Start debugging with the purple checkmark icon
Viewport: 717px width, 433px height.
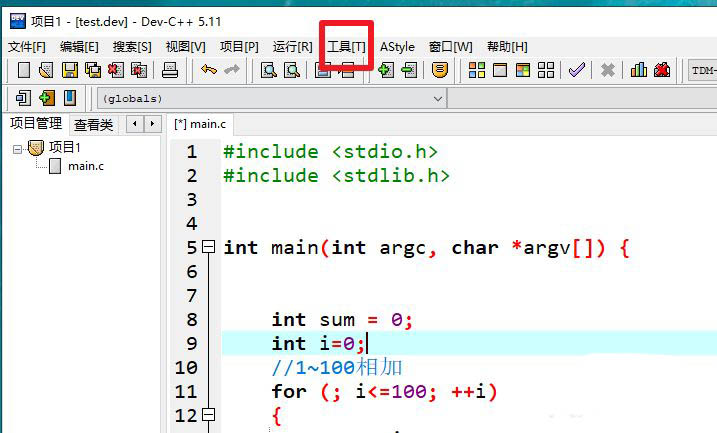(577, 70)
